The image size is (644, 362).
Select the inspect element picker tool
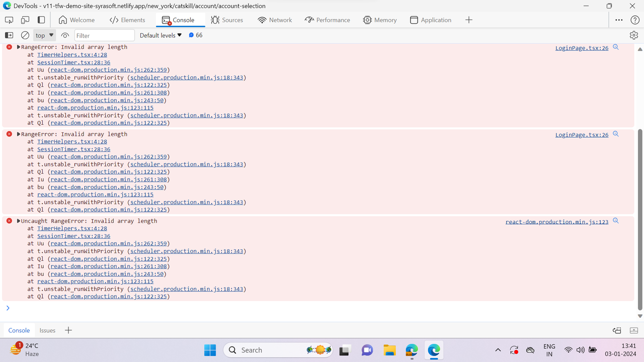pyautogui.click(x=8, y=20)
